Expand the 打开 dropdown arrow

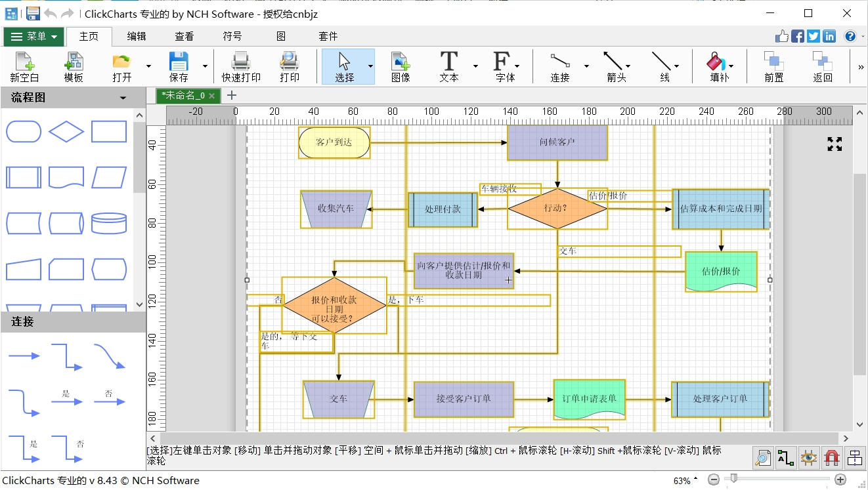click(148, 66)
